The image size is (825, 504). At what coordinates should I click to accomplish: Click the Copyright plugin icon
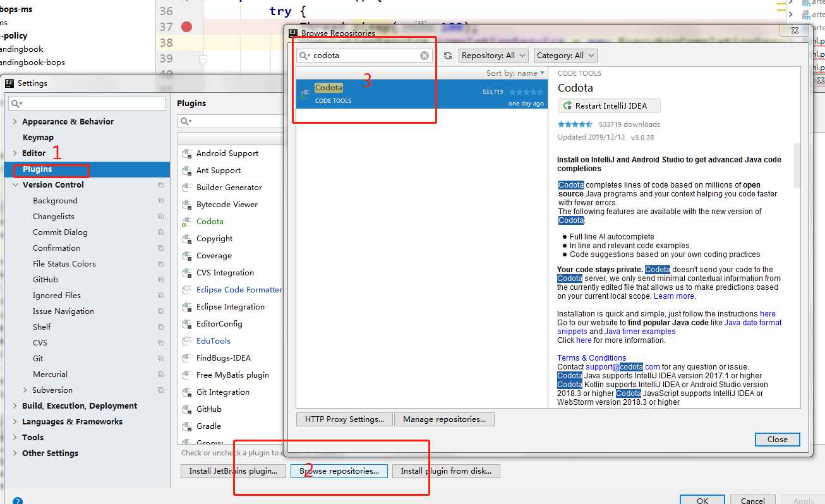[x=186, y=239]
